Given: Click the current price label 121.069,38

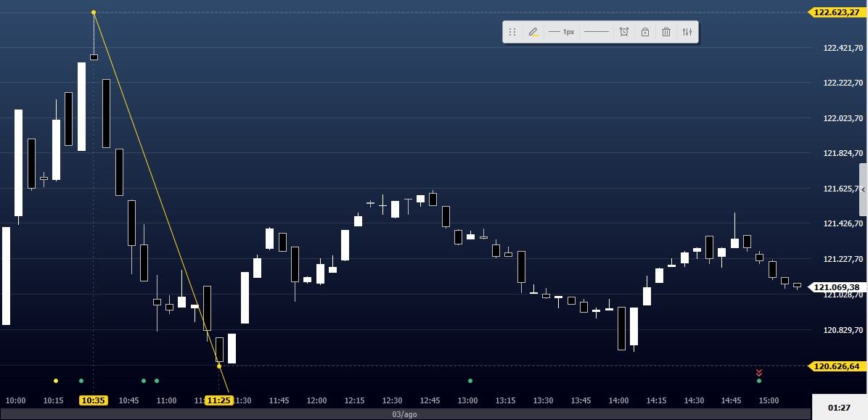Looking at the screenshot, I should [837, 287].
